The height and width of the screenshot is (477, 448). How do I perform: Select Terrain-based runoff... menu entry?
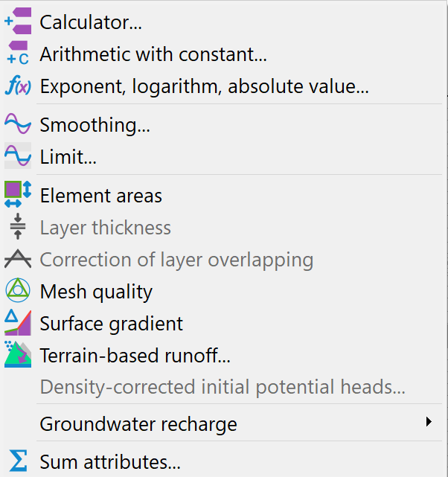tap(135, 356)
